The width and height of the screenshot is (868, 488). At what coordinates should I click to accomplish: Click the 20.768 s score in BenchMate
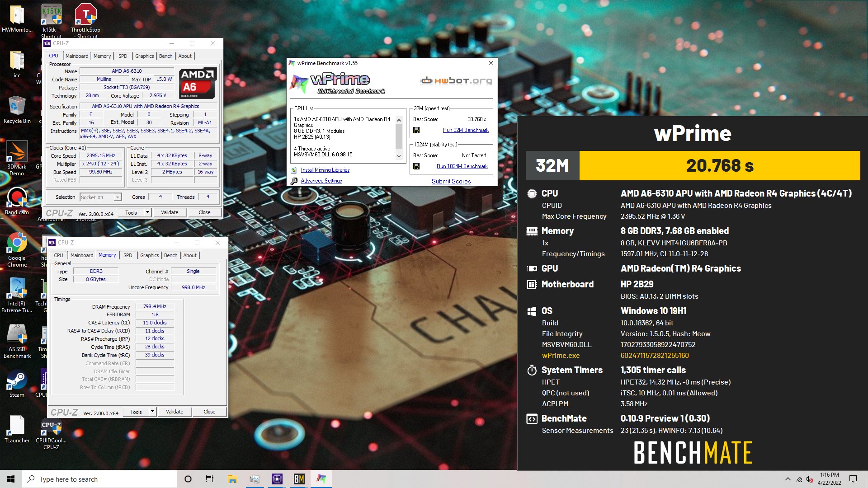tap(720, 165)
